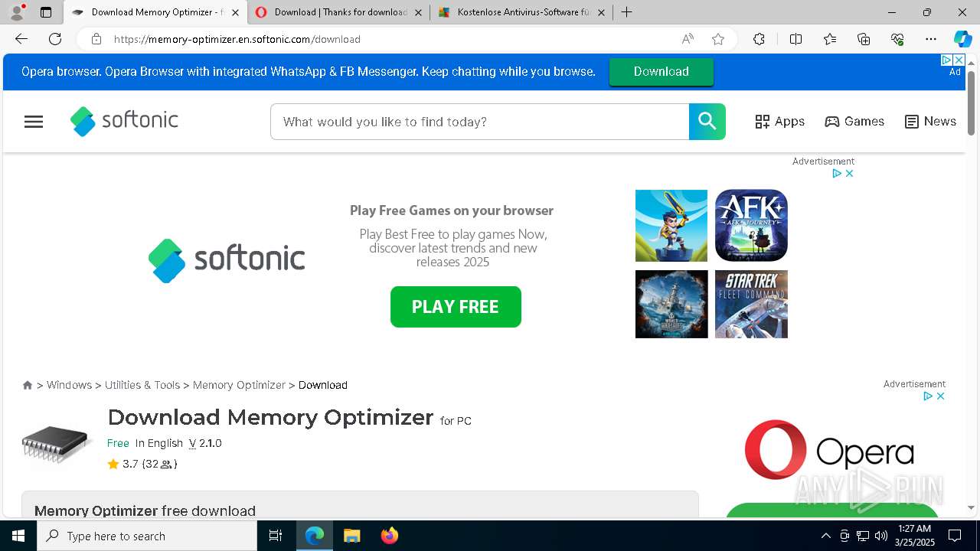Open Task View on the taskbar
Viewport: 980px width, 551px height.
[x=276, y=536]
